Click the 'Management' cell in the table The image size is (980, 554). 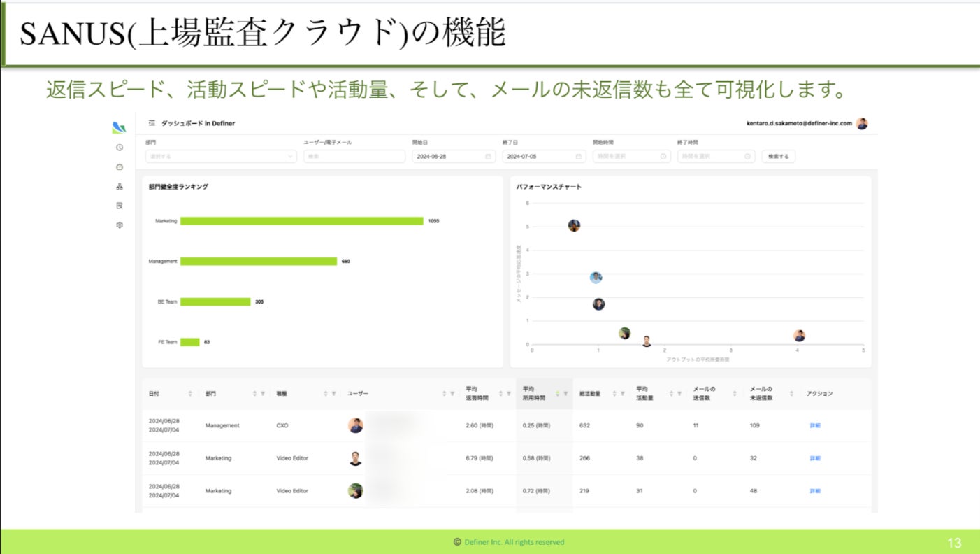[222, 425]
